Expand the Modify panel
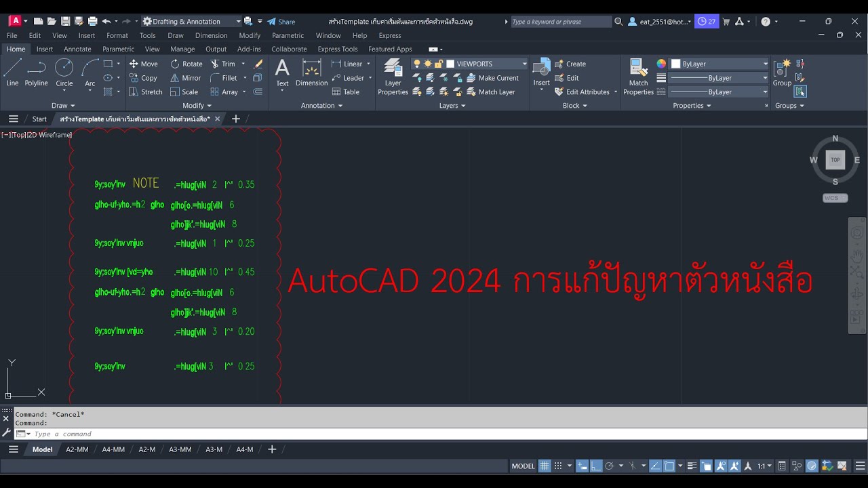The image size is (868, 488). [197, 106]
